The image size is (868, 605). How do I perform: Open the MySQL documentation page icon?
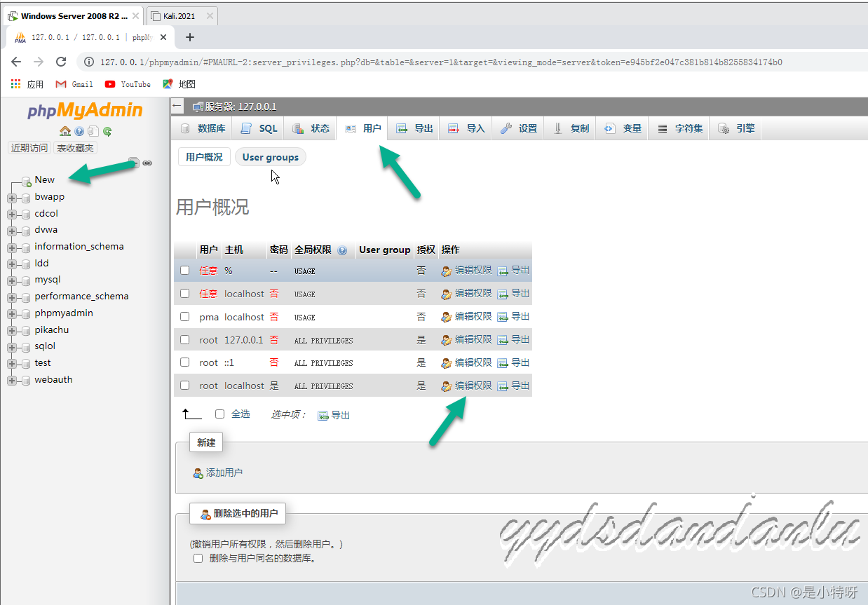[93, 131]
